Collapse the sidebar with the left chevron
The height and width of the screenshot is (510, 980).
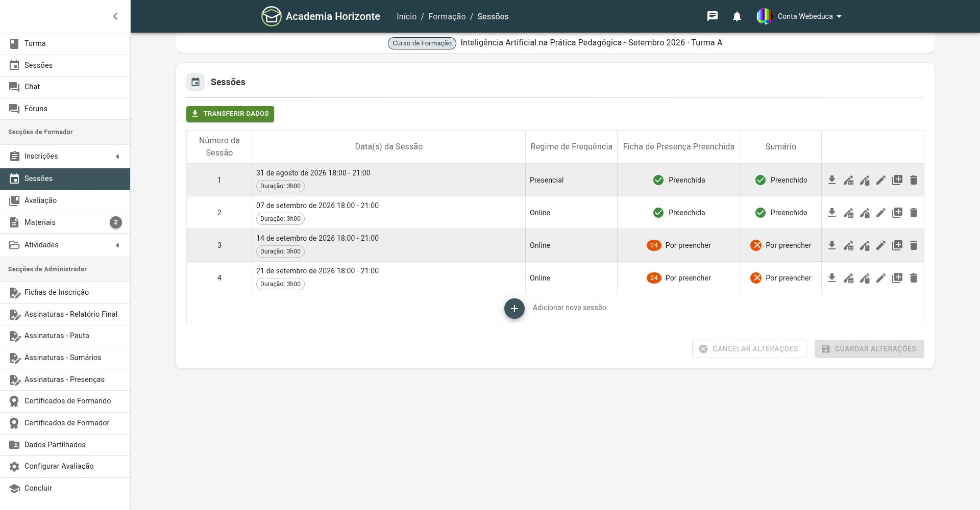[x=115, y=16]
